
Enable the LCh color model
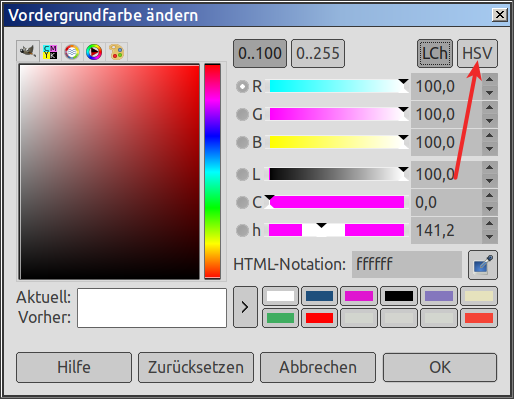click(435, 53)
